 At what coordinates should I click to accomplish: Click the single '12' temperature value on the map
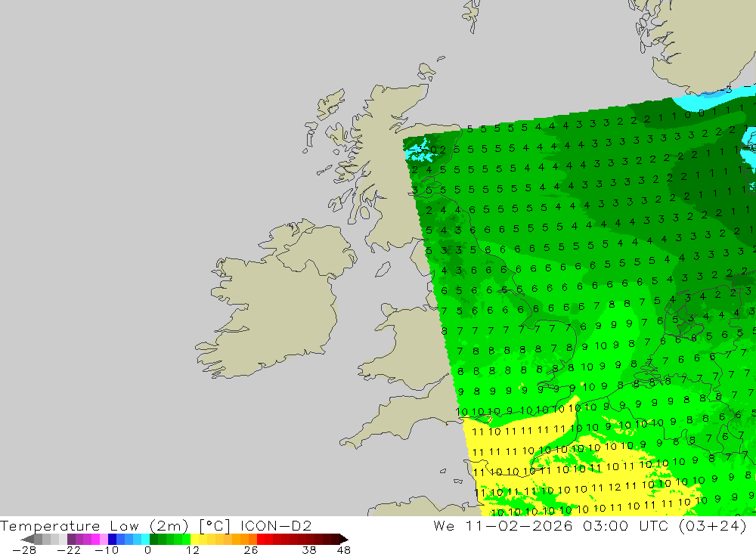614,487
